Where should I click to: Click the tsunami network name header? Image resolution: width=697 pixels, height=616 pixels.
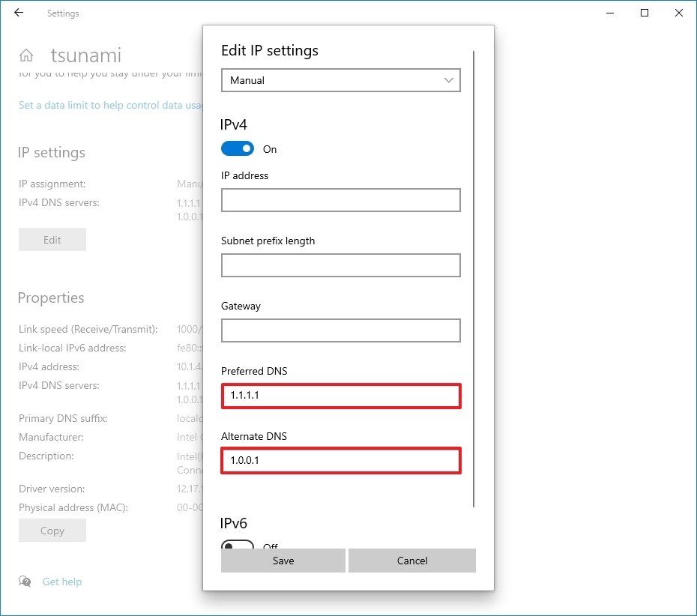pyautogui.click(x=86, y=54)
